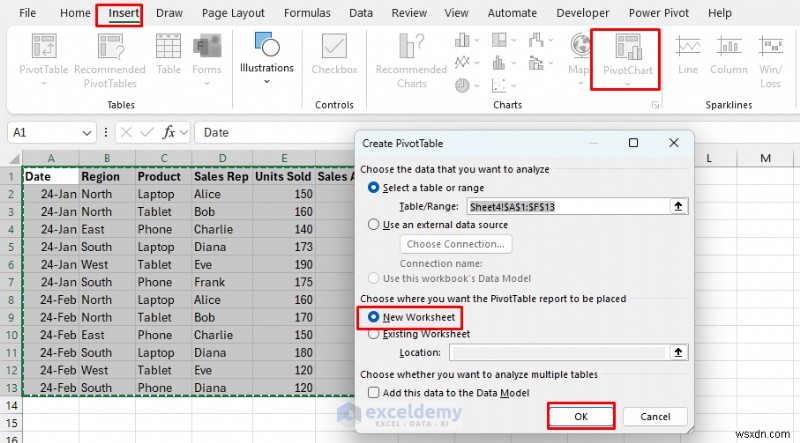Select the Existing Worksheet radio button
The image size is (800, 443).
pyautogui.click(x=373, y=334)
